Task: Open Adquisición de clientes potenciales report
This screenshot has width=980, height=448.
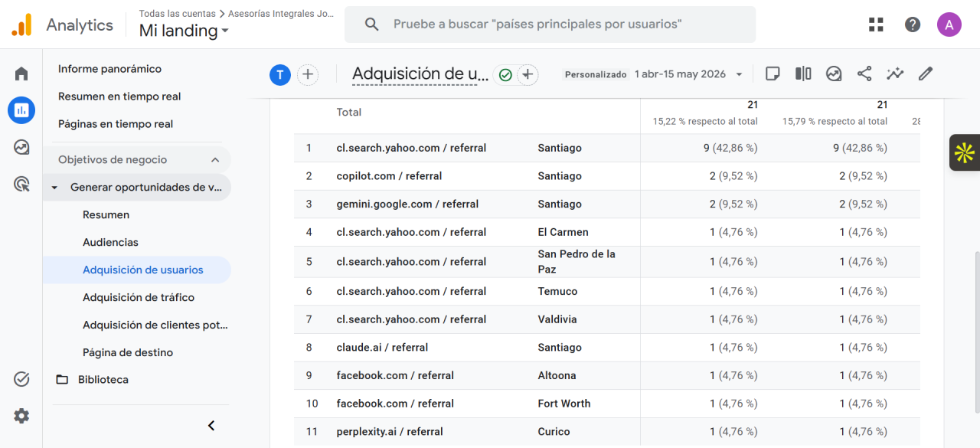Action: [x=155, y=325]
